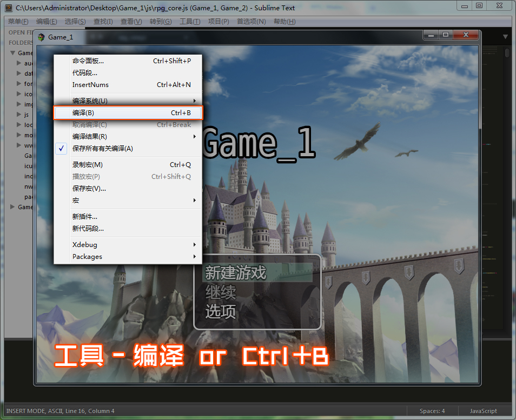Open the 编辑(E) menu

coord(47,22)
